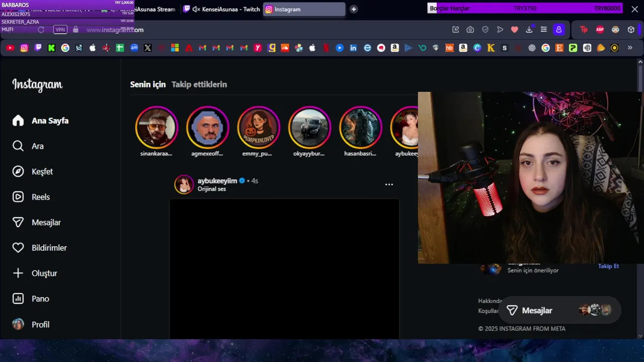Open post options three-dot menu
Screen dimensions: 644x362
[389, 185]
